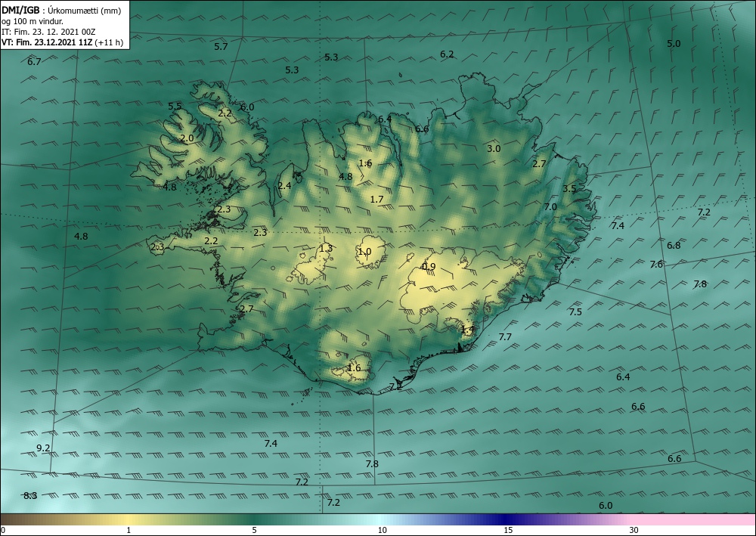Click the 9.2 value label
The image size is (756, 536).
pyautogui.click(x=43, y=448)
